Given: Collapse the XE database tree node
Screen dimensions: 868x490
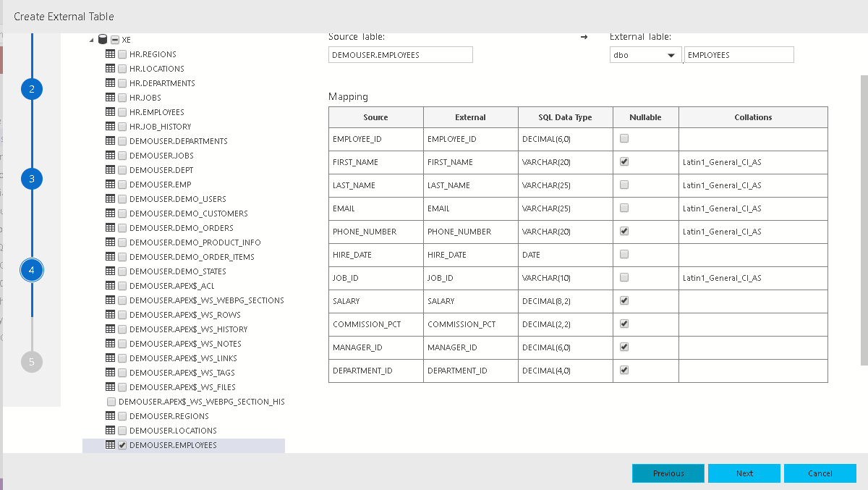Looking at the screenshot, I should click(x=91, y=40).
